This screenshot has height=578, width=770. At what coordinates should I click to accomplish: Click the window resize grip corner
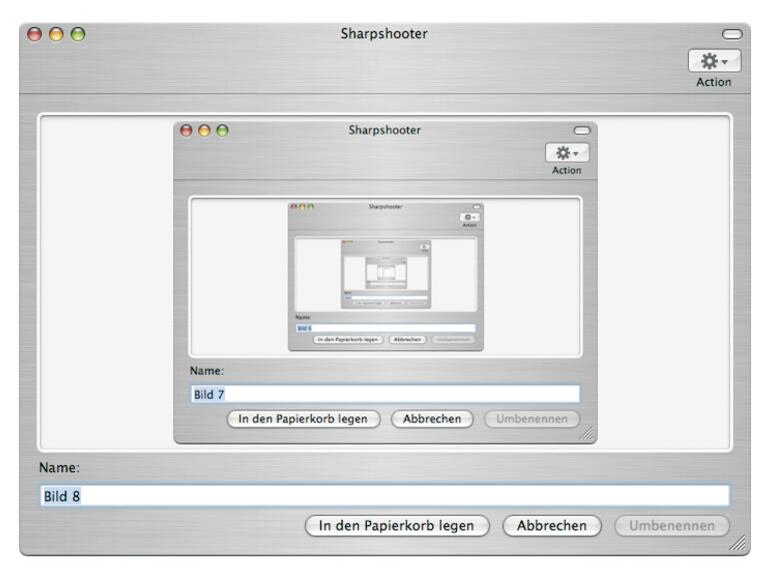(x=738, y=543)
